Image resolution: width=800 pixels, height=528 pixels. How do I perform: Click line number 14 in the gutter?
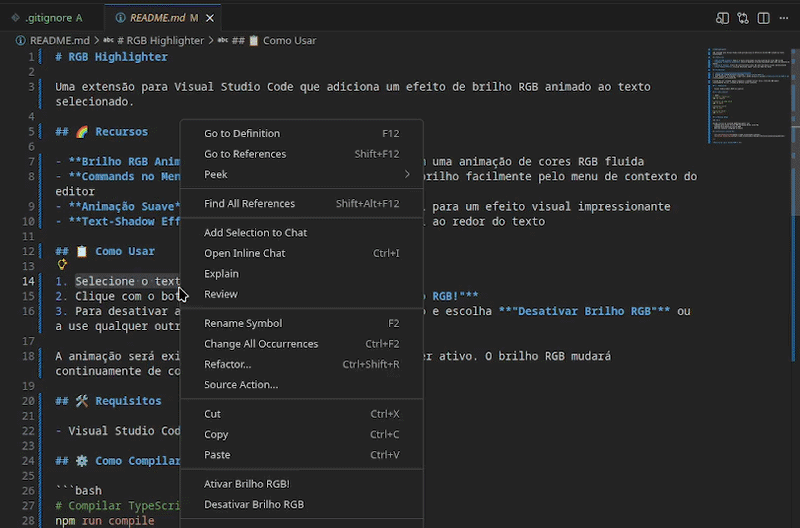(x=28, y=281)
